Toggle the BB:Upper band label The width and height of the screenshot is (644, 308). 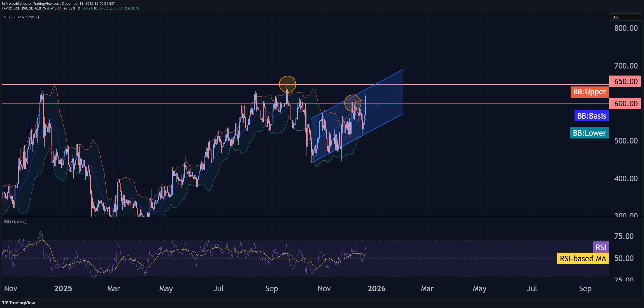pyautogui.click(x=589, y=92)
